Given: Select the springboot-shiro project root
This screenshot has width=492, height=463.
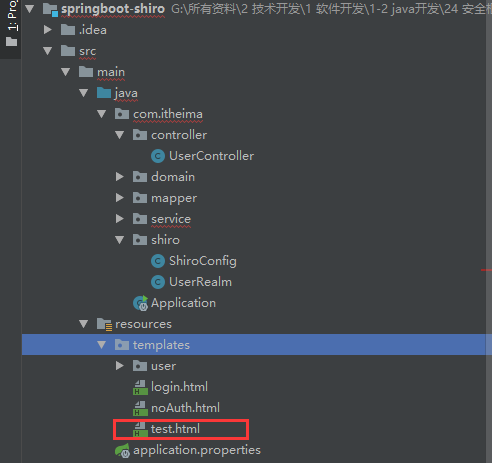Looking at the screenshot, I should (x=113, y=9).
